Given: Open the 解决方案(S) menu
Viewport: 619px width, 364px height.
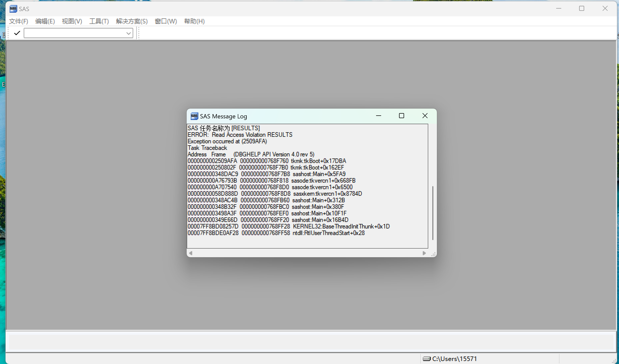Looking at the screenshot, I should point(132,21).
